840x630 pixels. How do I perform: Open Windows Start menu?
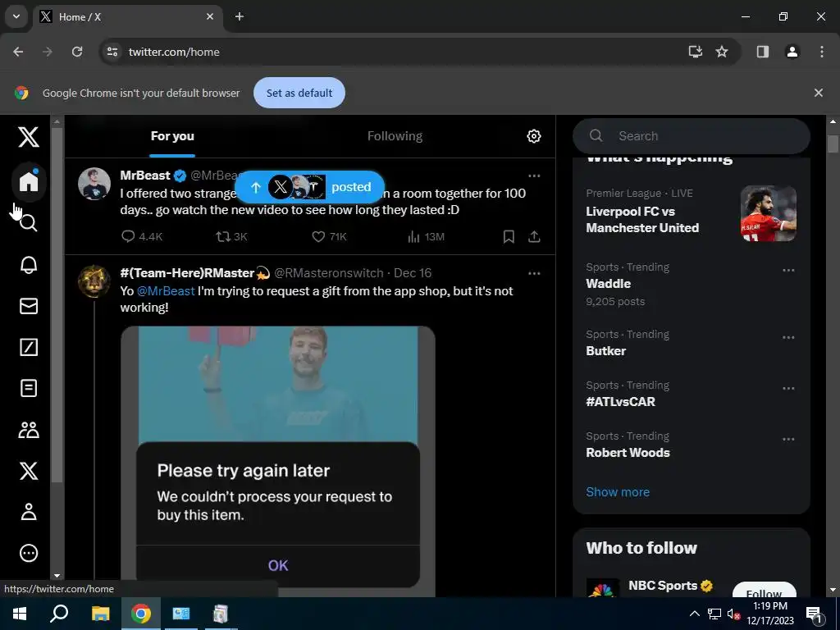(20, 614)
